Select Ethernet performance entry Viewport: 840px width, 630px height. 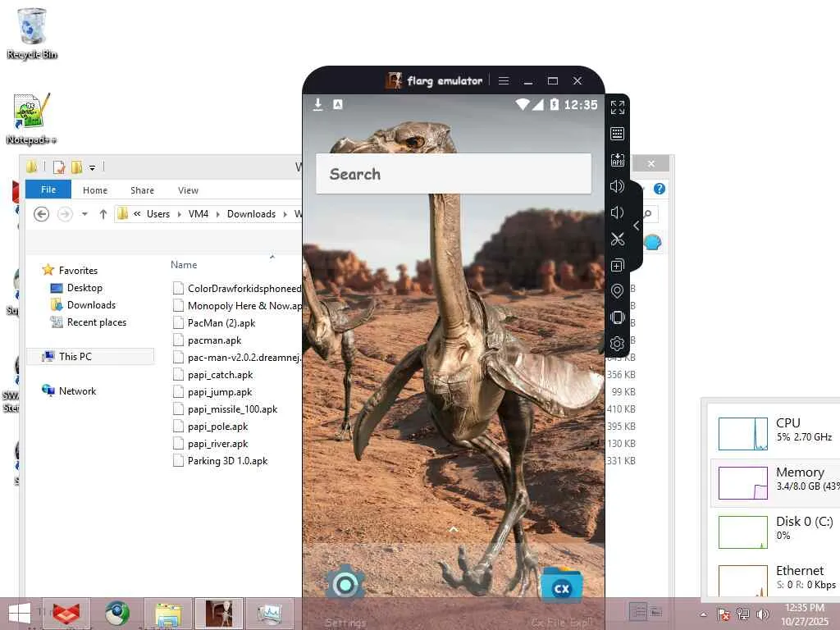776,581
